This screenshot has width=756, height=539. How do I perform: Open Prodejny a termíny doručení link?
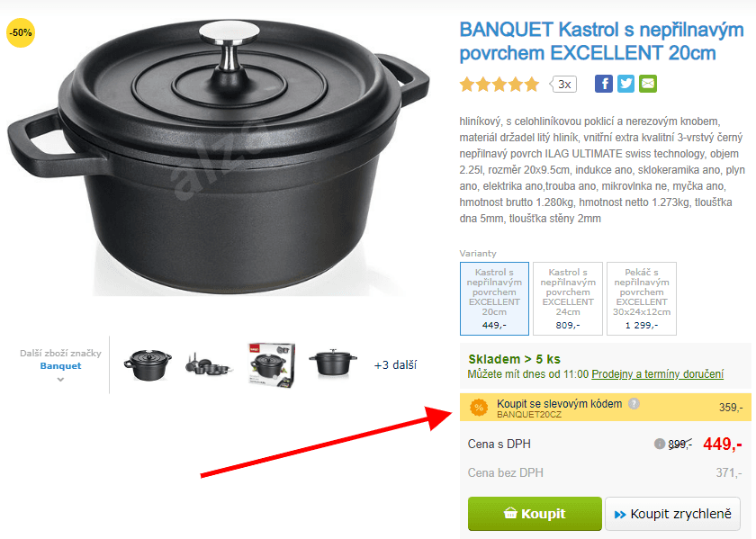(658, 374)
